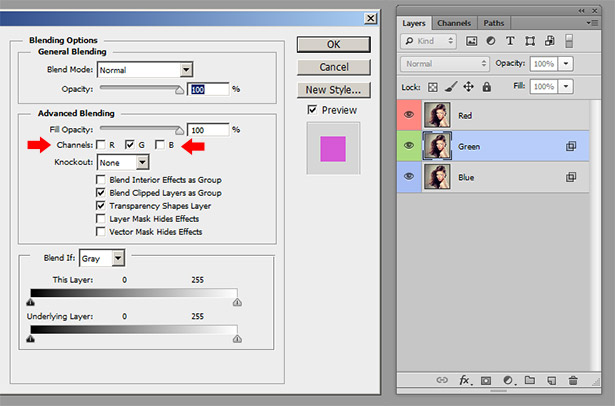Screen dimensions: 615x406
Task: Uncheck Blend Clipped Layers as Group
Action: (101, 193)
